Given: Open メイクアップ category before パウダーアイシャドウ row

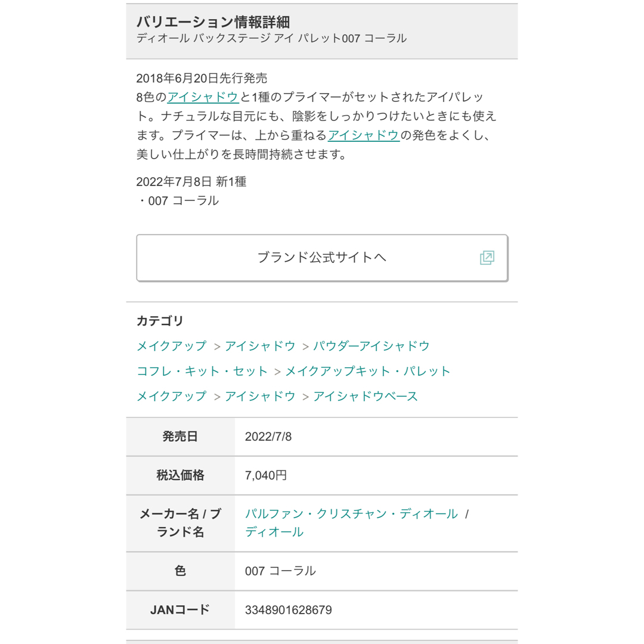Looking at the screenshot, I should [172, 346].
